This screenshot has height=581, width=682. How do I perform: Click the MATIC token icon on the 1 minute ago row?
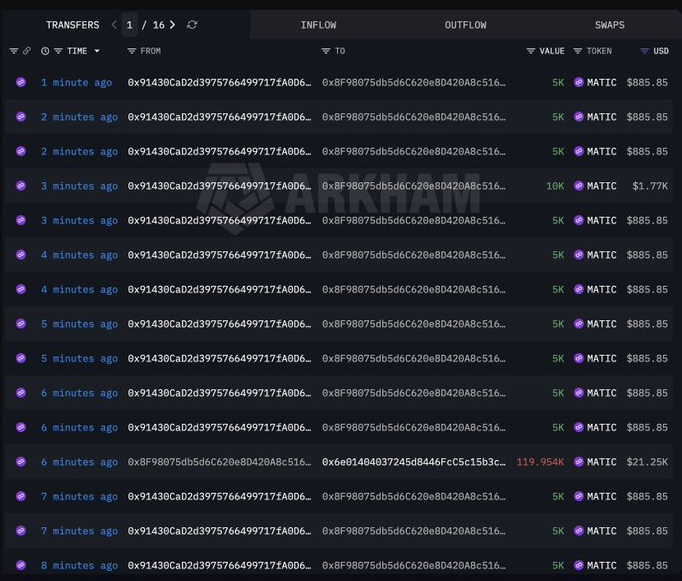[x=578, y=82]
